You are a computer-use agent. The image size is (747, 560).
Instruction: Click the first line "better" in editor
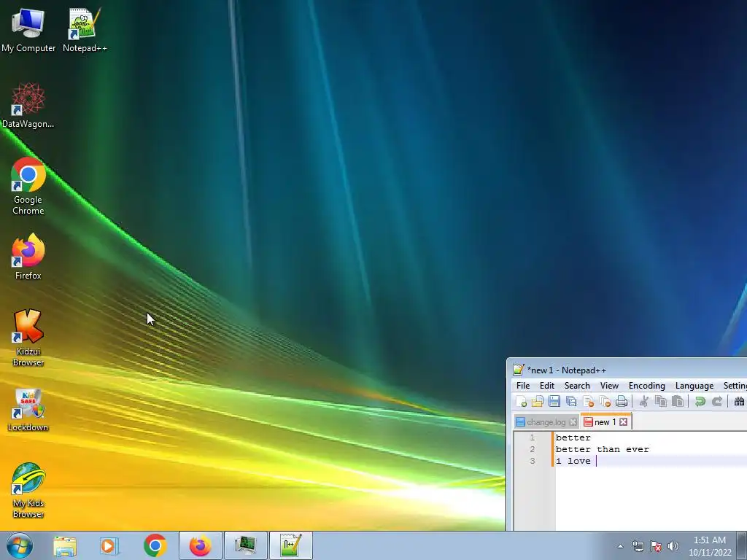[x=573, y=437]
